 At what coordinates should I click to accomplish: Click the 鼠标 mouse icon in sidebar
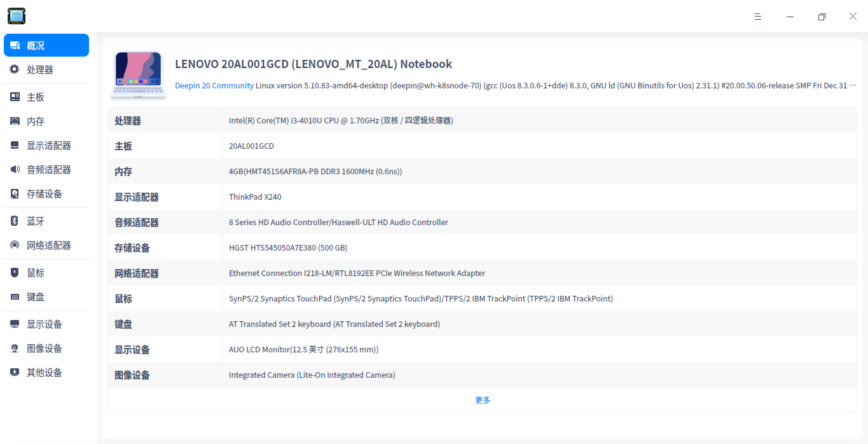pos(15,272)
